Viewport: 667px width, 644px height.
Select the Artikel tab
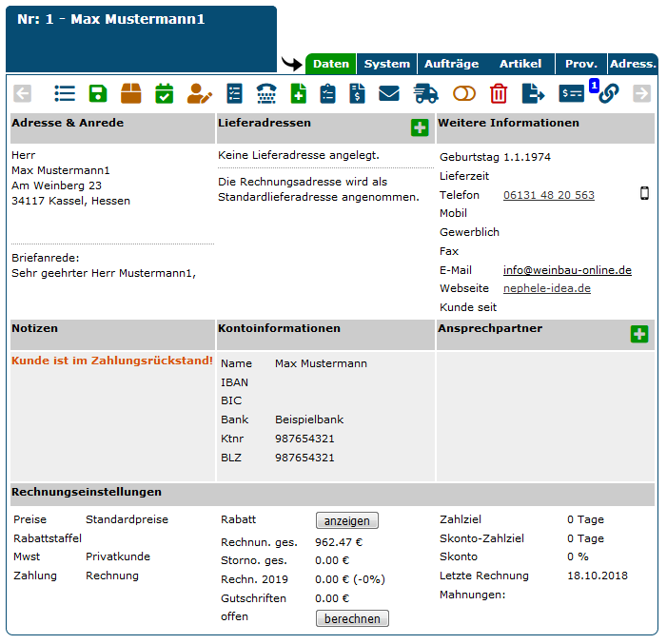(520, 64)
